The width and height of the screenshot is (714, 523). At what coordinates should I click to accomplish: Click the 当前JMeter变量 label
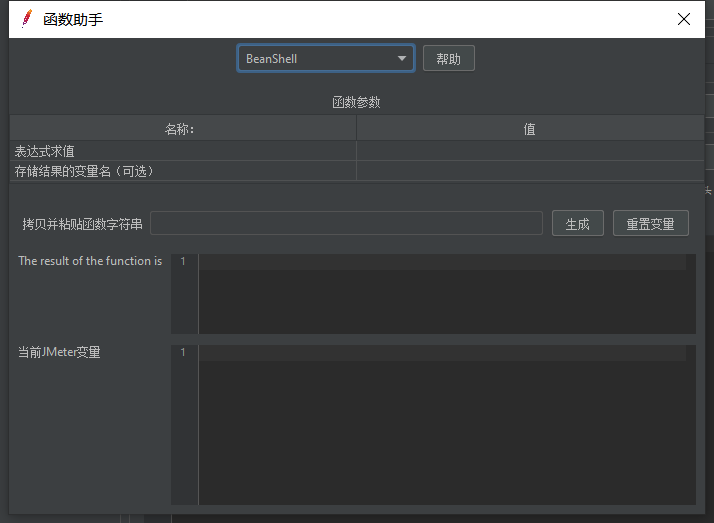pyautogui.click(x=59, y=352)
